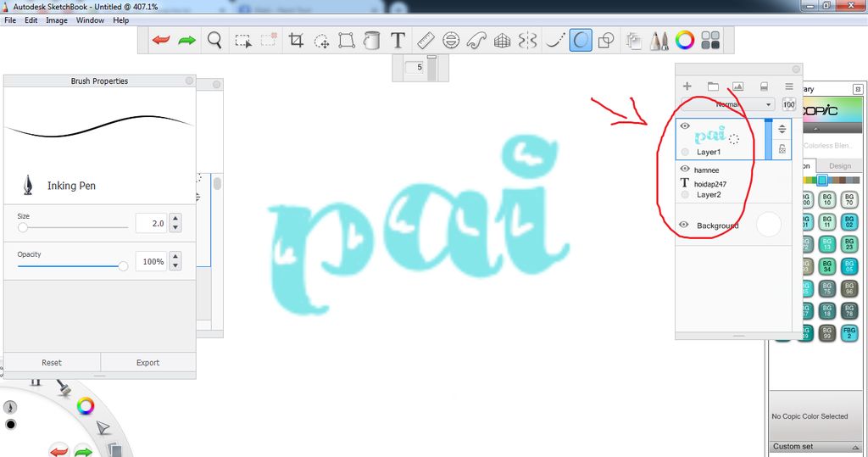Screen dimensions: 868x457
Task: Add an image layer
Action: [738, 86]
